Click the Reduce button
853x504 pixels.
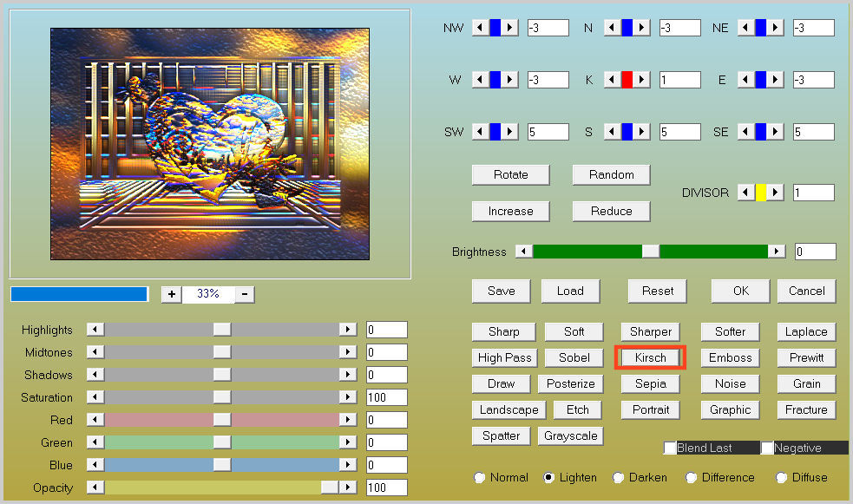coord(612,212)
